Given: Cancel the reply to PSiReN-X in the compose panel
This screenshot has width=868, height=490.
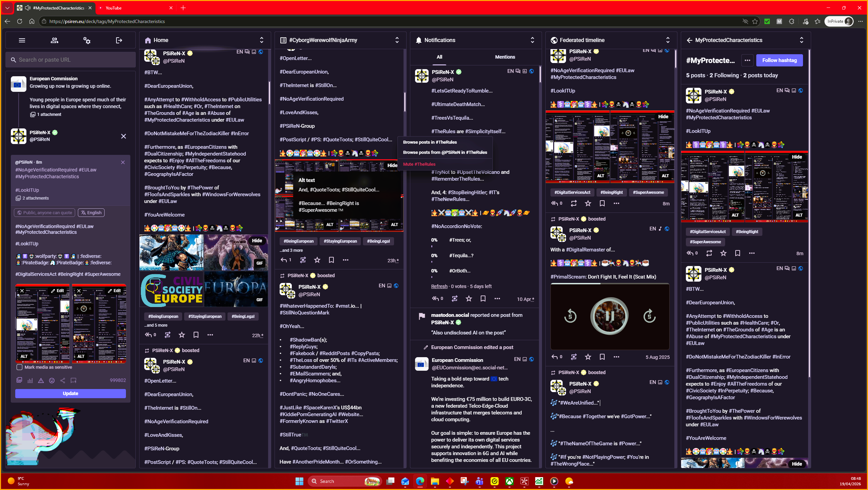Looking at the screenshot, I should coord(124,136).
